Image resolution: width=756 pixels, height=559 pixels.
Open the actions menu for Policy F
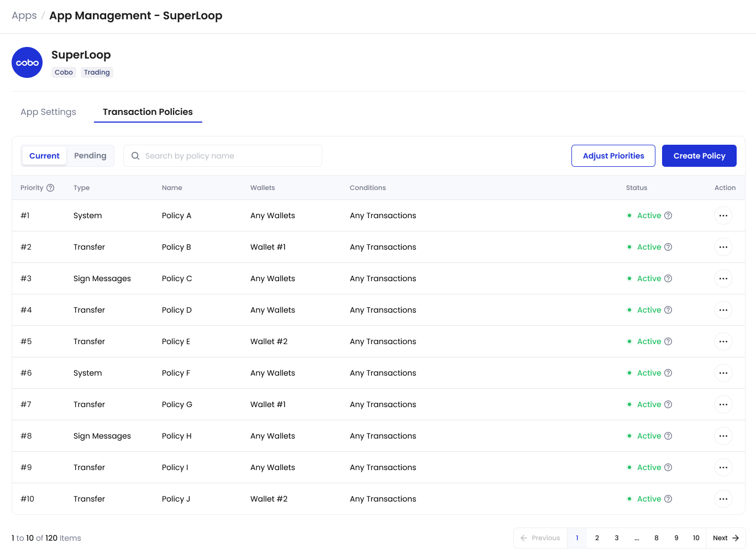point(723,373)
